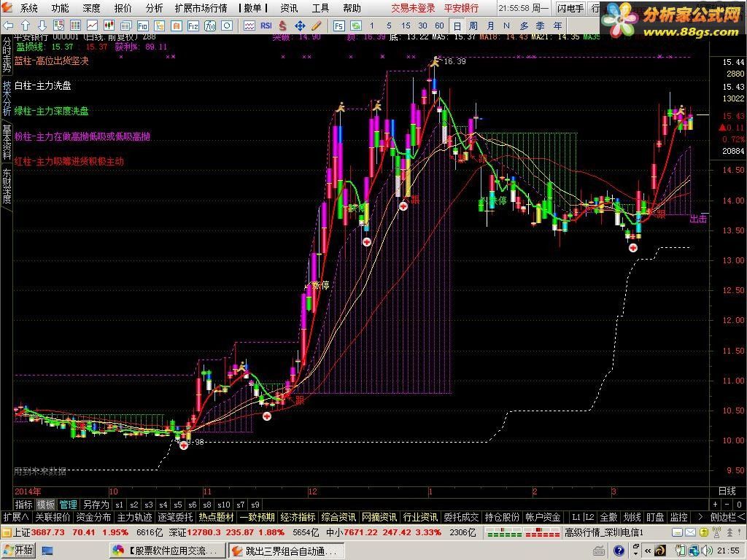
Task: Open the 资金分布 bottom tab
Action: (x=94, y=517)
